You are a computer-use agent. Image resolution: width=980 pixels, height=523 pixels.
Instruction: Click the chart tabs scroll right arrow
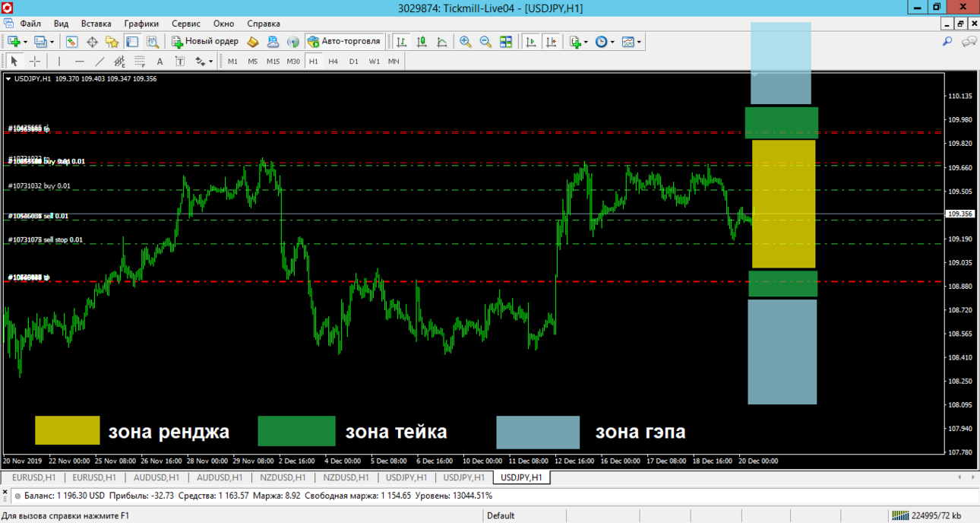pyautogui.click(x=972, y=477)
